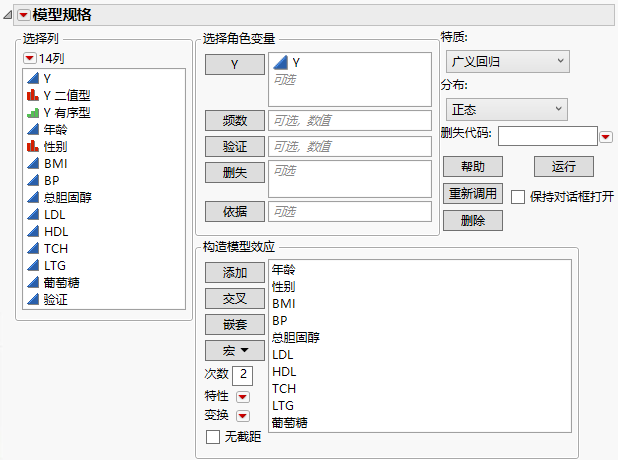Image resolution: width=618 pixels, height=460 pixels.
Task: Open the 14列 red triangle menu
Action: [x=30, y=58]
